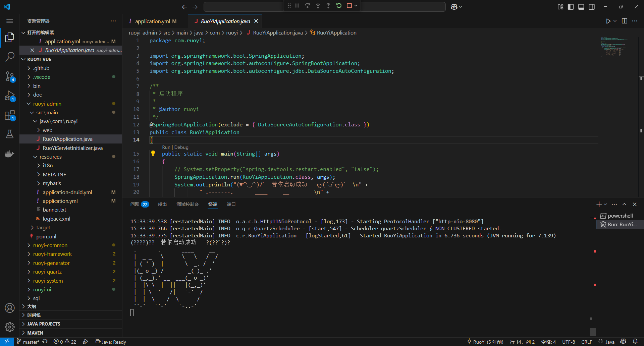Open the Source Control view
Viewport: 644px width, 346px height.
click(x=10, y=76)
